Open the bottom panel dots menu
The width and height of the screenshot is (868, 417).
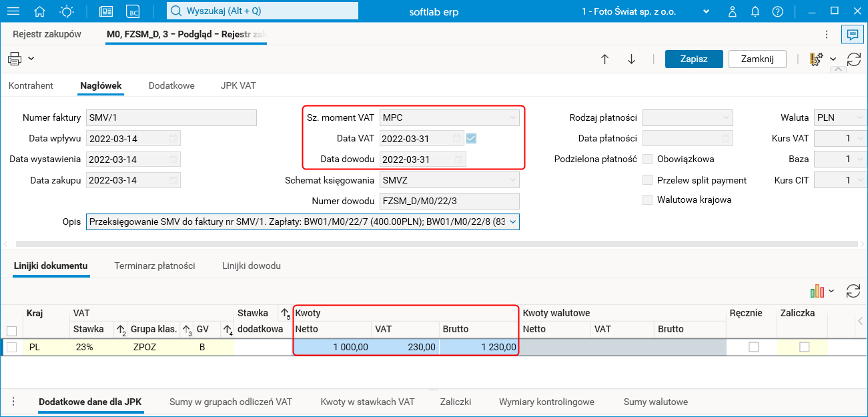pos(13,402)
